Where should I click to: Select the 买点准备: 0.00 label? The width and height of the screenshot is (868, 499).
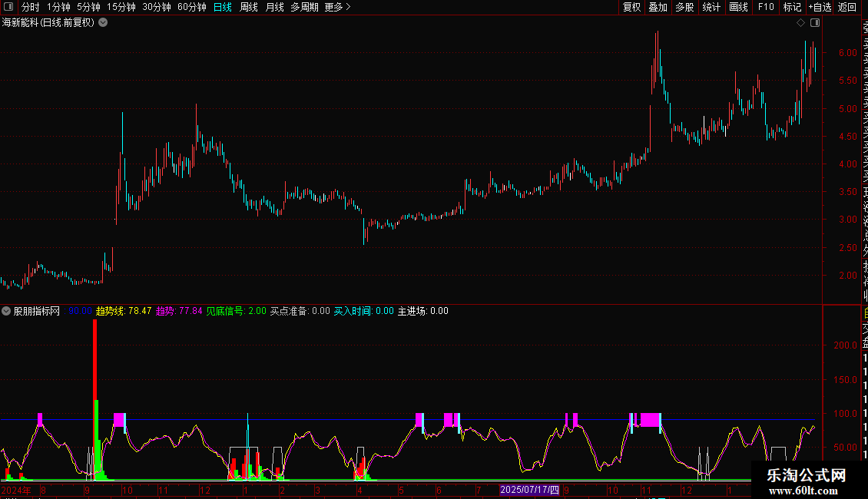click(300, 311)
